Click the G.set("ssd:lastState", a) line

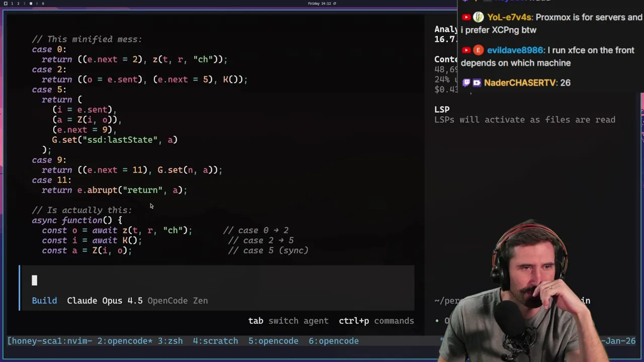click(x=115, y=140)
